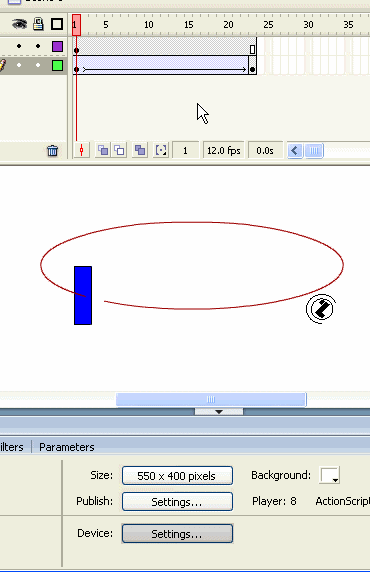Screen dimensions: 370x572
Task: Toggle lock dot of the top layer
Action: [38, 46]
